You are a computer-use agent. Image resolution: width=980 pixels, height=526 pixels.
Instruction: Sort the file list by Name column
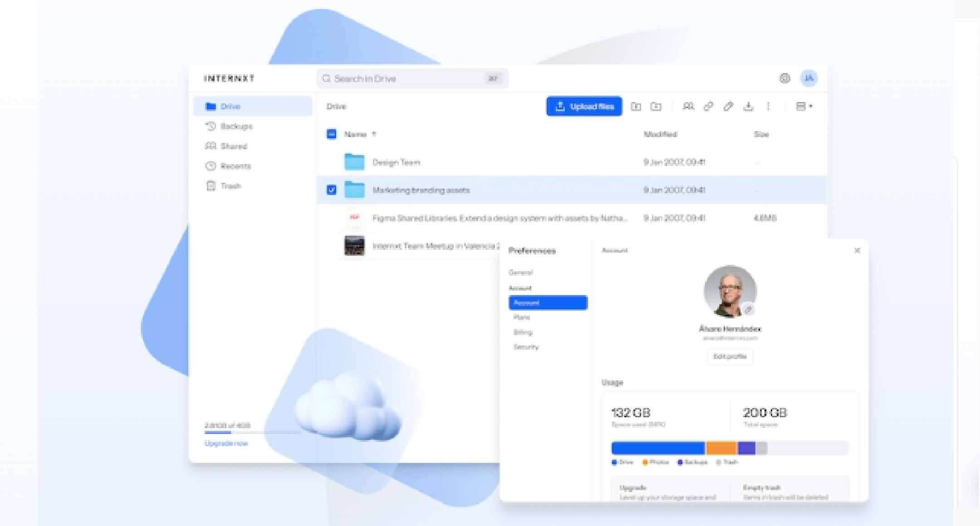pos(355,134)
